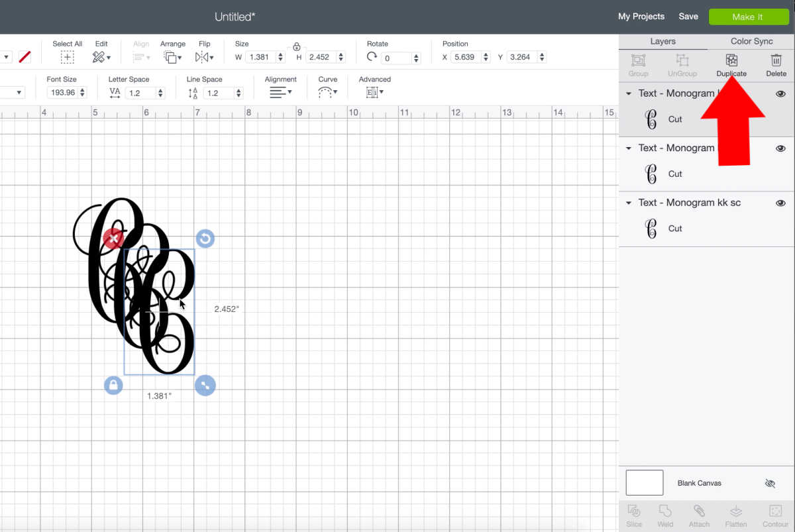Viewport: 795px width, 532px height.
Task: Open the Layers tab
Action: coord(662,41)
